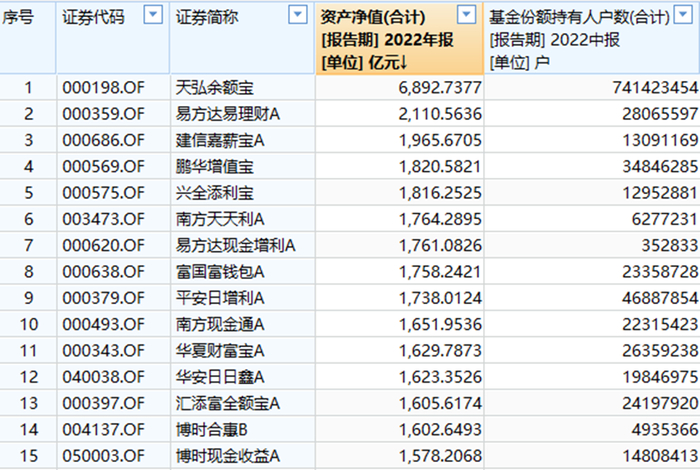Click holder count 6277231 cell
The height and width of the screenshot is (470, 700).
592,219
